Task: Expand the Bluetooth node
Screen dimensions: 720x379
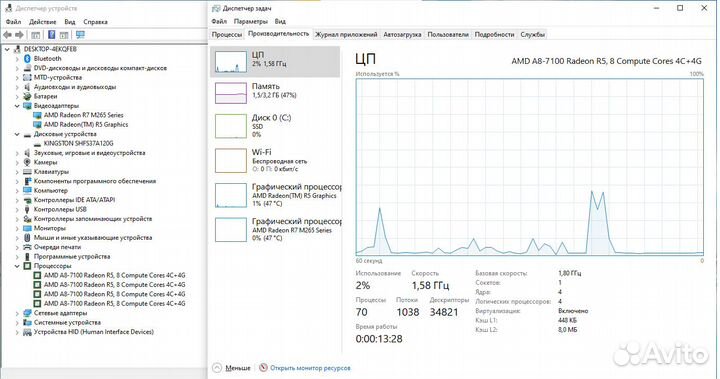Action: tap(17, 59)
